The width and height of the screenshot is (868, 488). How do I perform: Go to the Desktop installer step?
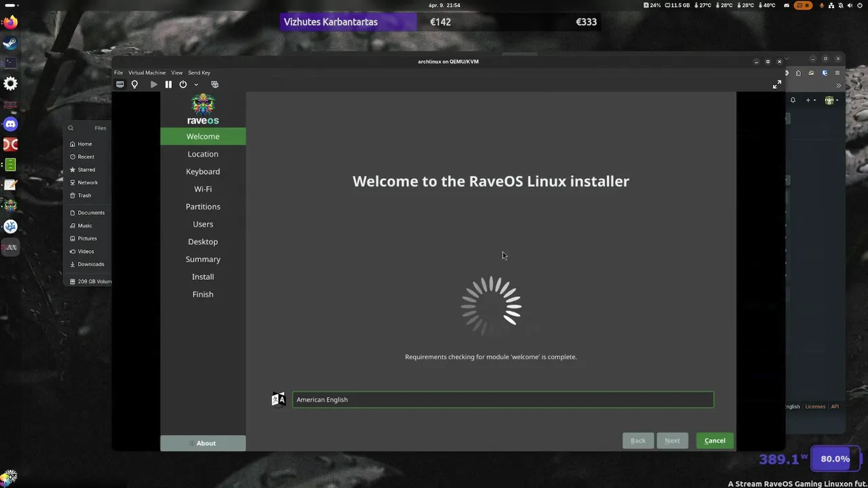pyautogui.click(x=203, y=242)
